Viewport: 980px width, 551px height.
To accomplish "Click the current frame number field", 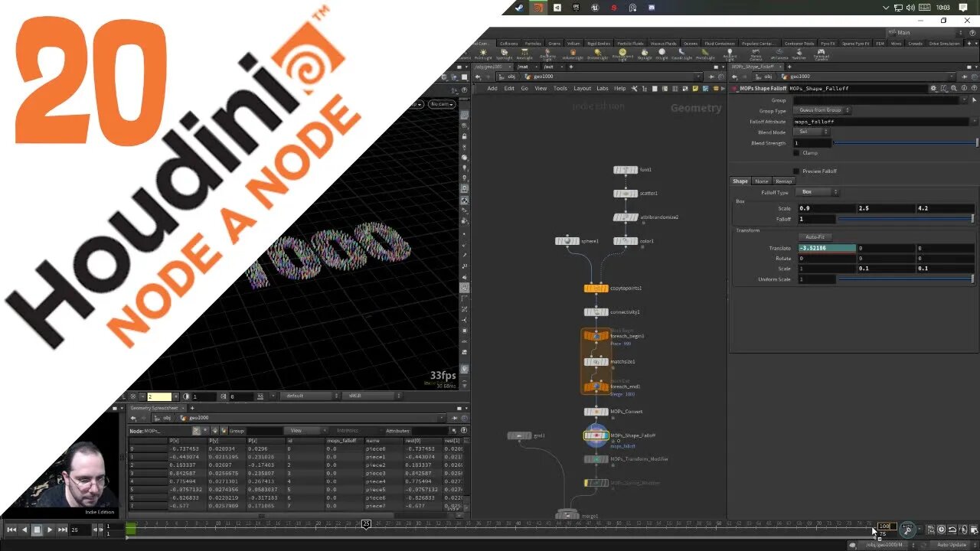I will (x=80, y=530).
